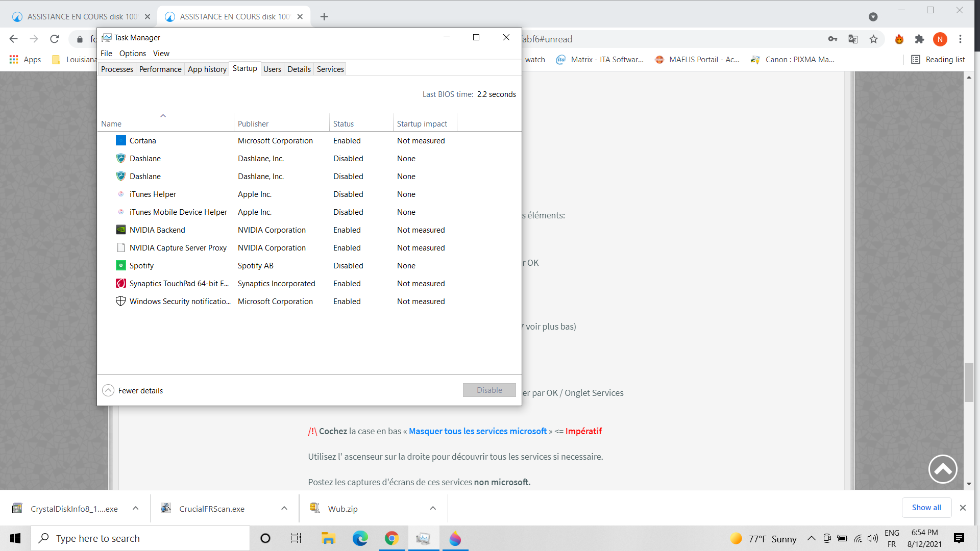Bookmark this page with the star icon
980x551 pixels.
point(873,39)
